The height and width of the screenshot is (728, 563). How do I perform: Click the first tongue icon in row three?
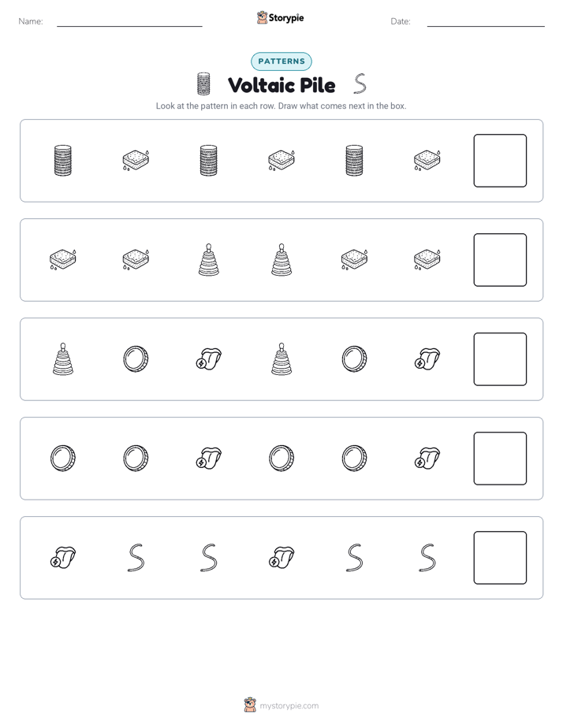click(209, 359)
